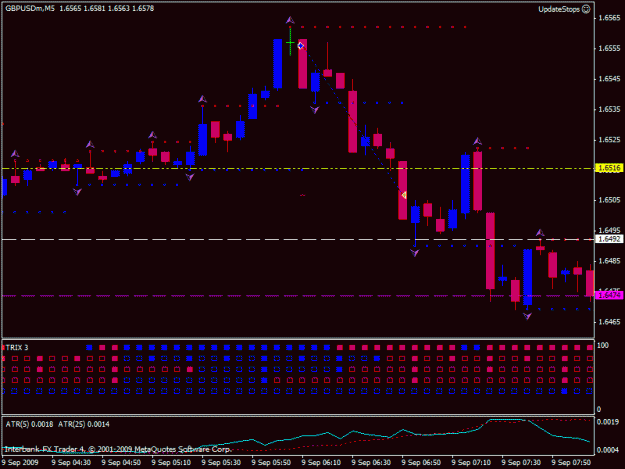Image resolution: width=625 pixels, height=469 pixels.
Task: Select the fractal down arrow below the lowest candle
Action: [527, 316]
